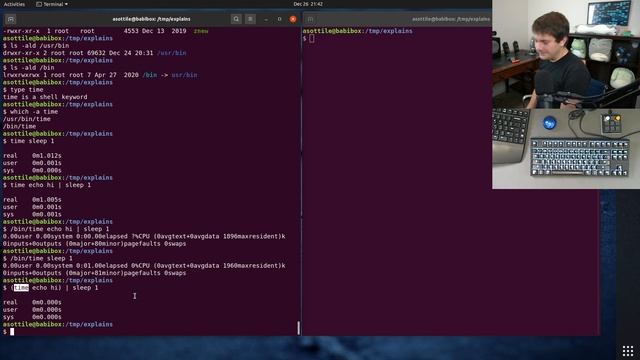Minimize the left terminal window
The width and height of the screenshot is (640, 360).
[266, 19]
